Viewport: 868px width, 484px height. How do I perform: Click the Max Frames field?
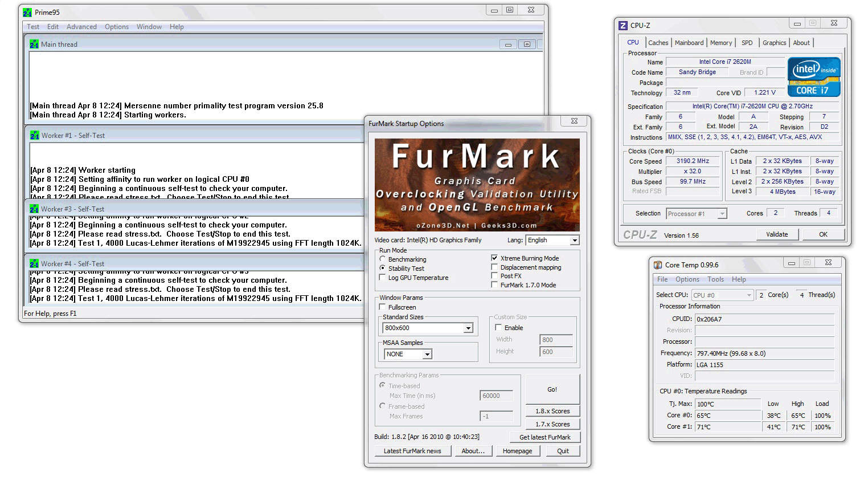497,416
